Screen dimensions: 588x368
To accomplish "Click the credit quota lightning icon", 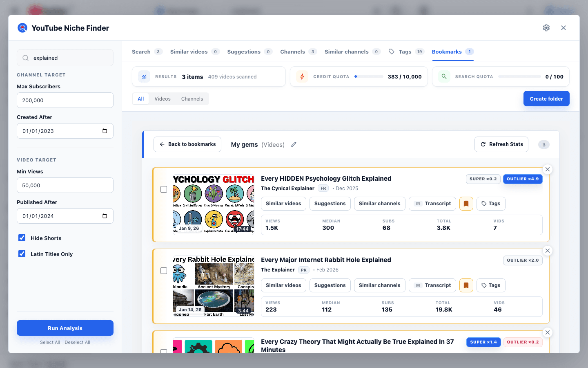I will [302, 76].
